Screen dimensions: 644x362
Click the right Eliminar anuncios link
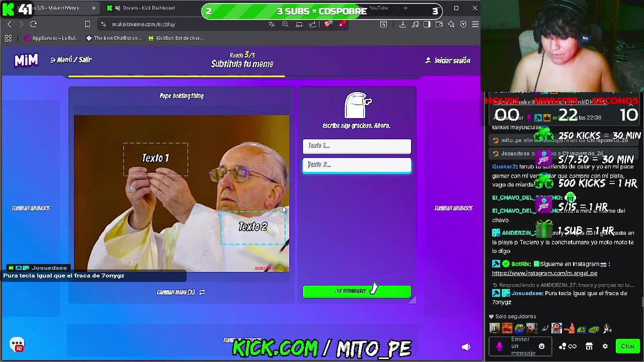click(454, 208)
